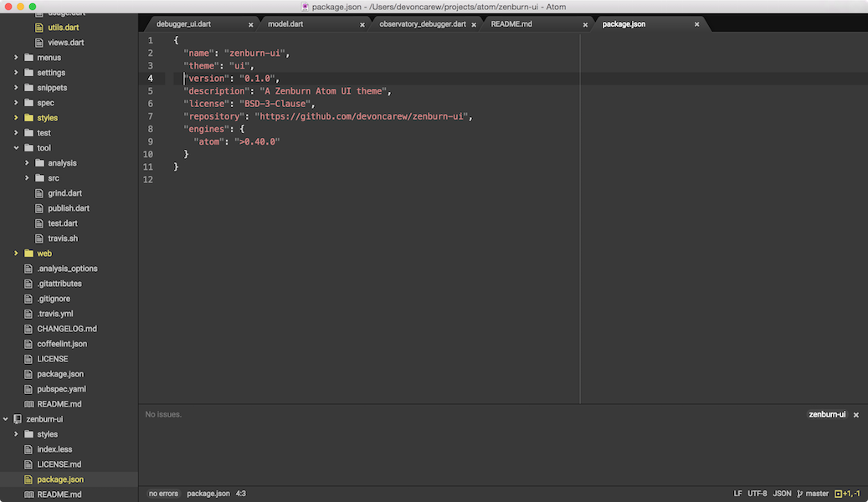868x502 pixels.
Task: Click package.json filename in status bar
Action: pos(208,494)
